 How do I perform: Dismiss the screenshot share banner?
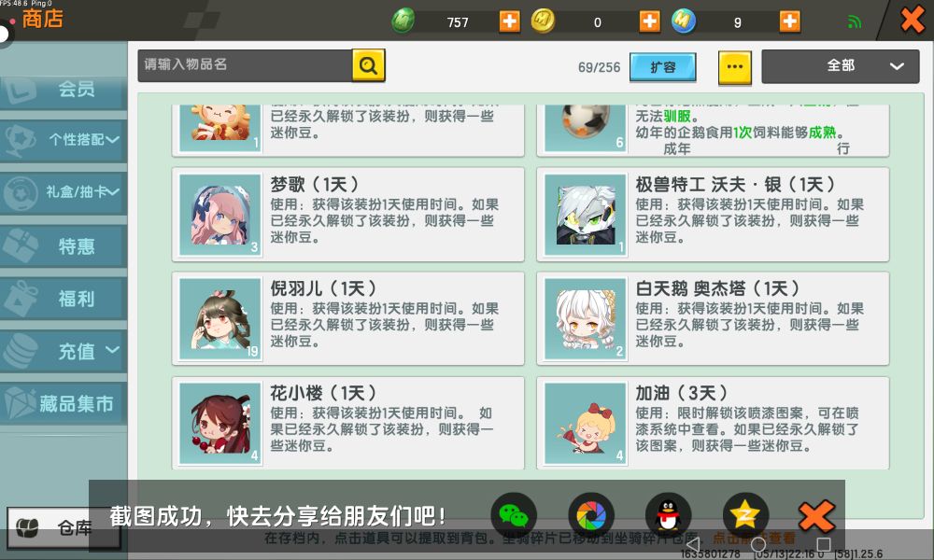pyautogui.click(x=816, y=516)
